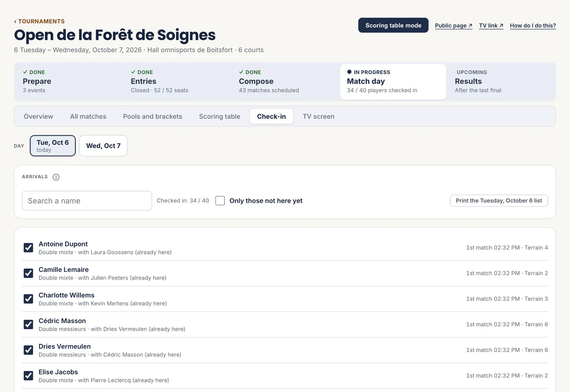This screenshot has height=392, width=570.
Task: Open 'How do I do this?' help
Action: pyautogui.click(x=533, y=26)
